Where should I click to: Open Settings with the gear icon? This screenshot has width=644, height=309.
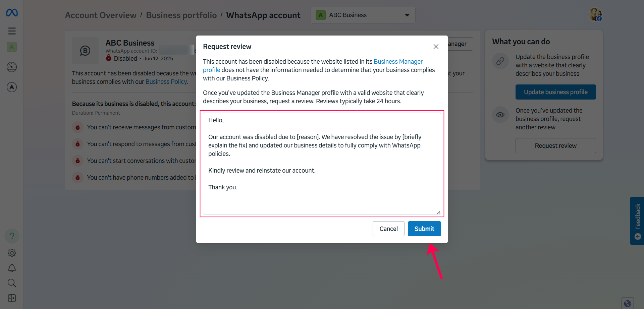click(12, 253)
